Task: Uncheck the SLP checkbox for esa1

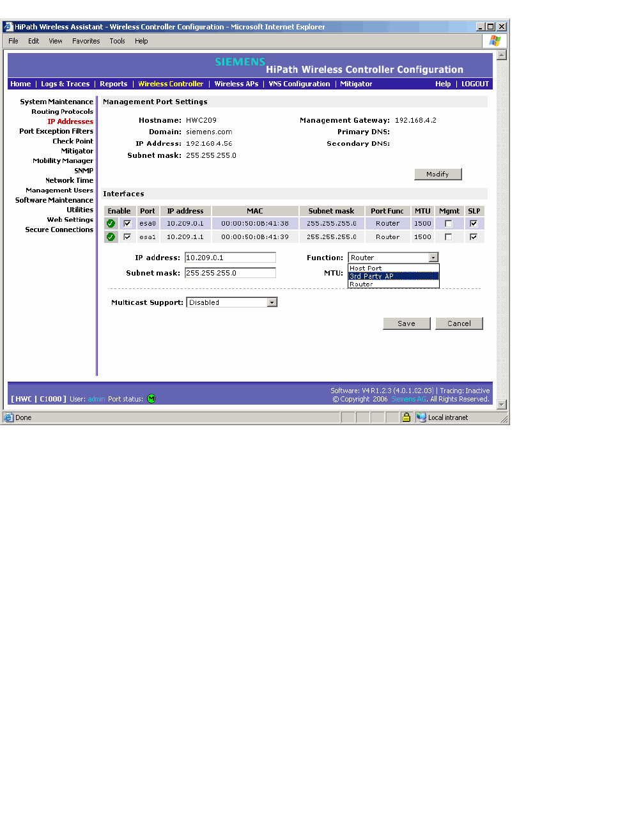Action: [x=474, y=237]
